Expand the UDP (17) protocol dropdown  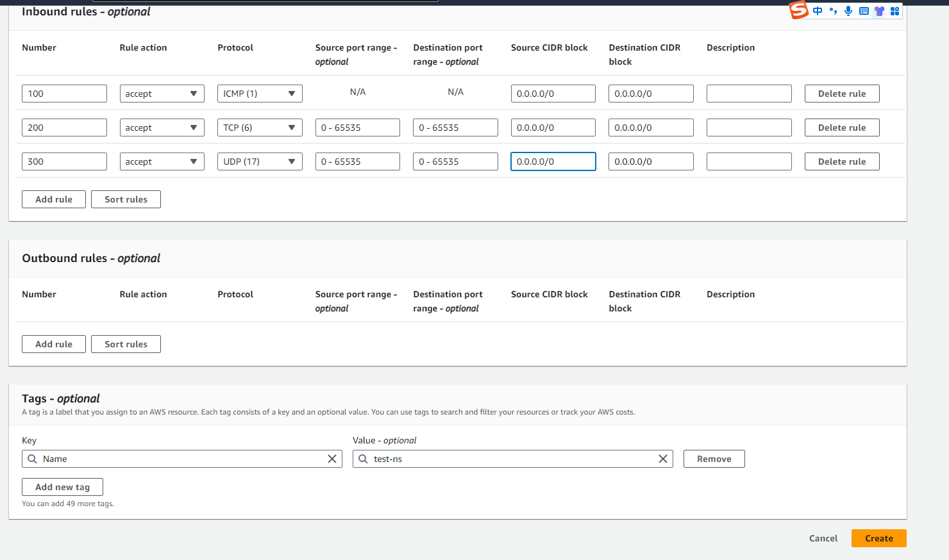[260, 161]
